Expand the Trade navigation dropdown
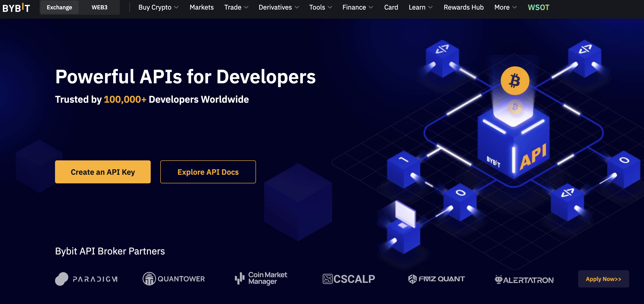644x304 pixels. click(236, 7)
